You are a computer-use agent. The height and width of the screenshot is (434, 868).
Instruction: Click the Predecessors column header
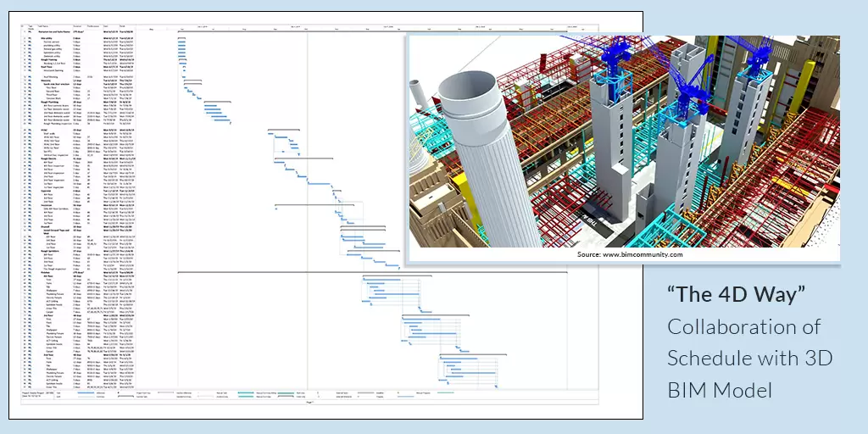(x=92, y=27)
